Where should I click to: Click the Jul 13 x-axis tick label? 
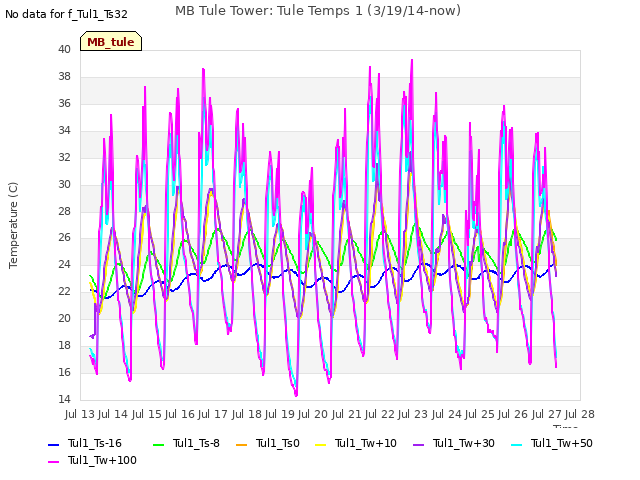[80, 414]
